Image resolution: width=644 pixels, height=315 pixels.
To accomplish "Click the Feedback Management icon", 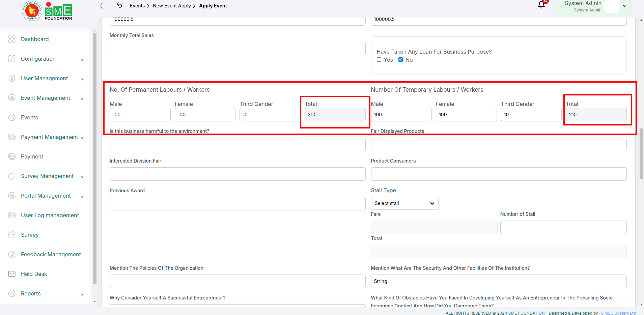I will pyautogui.click(x=12, y=254).
